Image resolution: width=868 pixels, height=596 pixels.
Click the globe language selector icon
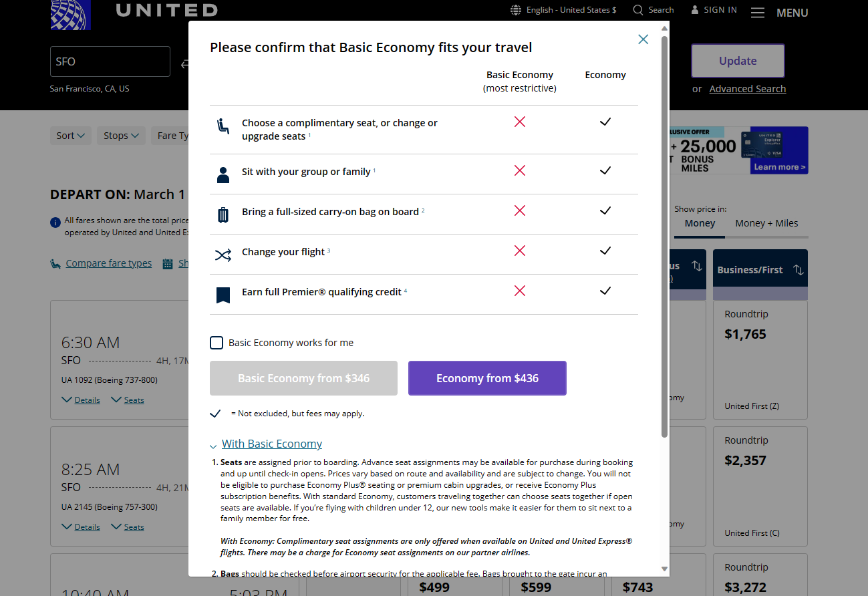(x=515, y=10)
